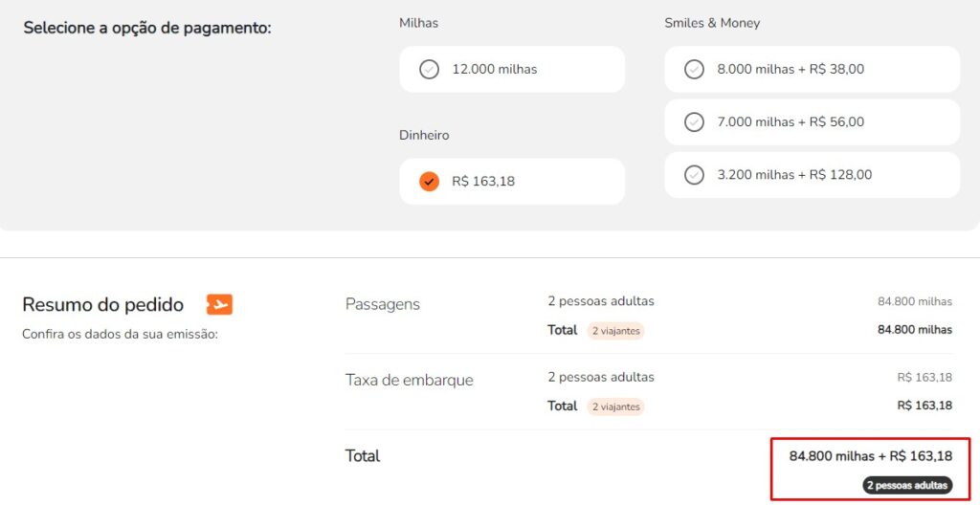Click the check circle next to 7.000 milhas
980x505 pixels.
[694, 122]
